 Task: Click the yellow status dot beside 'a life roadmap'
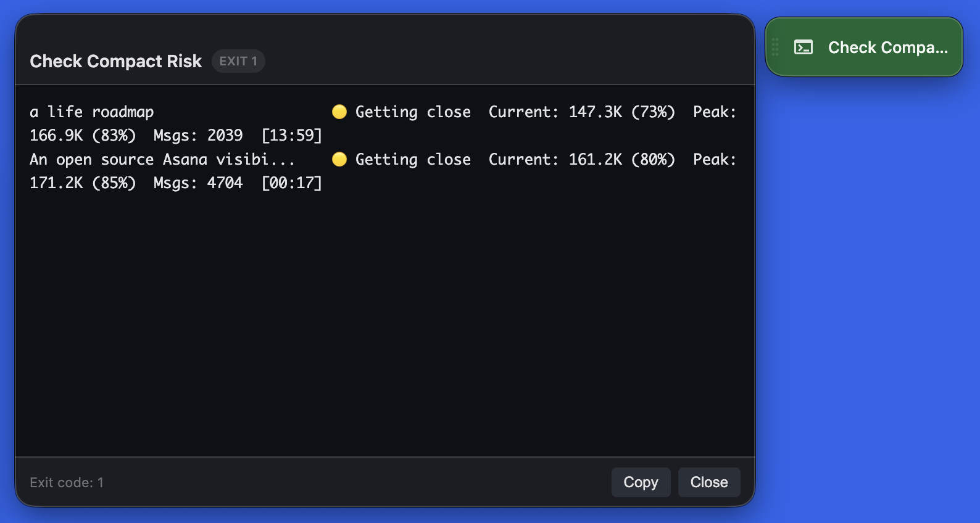pos(339,112)
